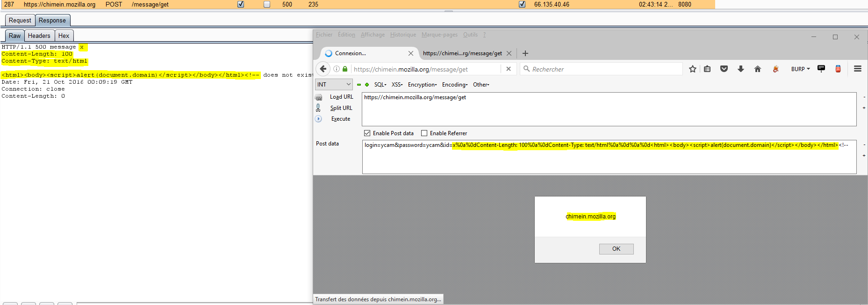Image resolution: width=868 pixels, height=305 pixels.
Task: Click OK in the alert dialog
Action: 617,249
